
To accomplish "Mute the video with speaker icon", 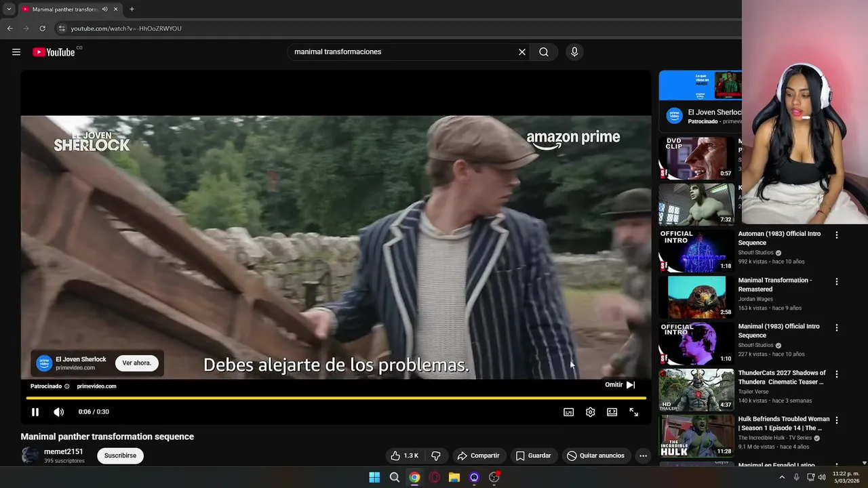I will [x=59, y=412].
